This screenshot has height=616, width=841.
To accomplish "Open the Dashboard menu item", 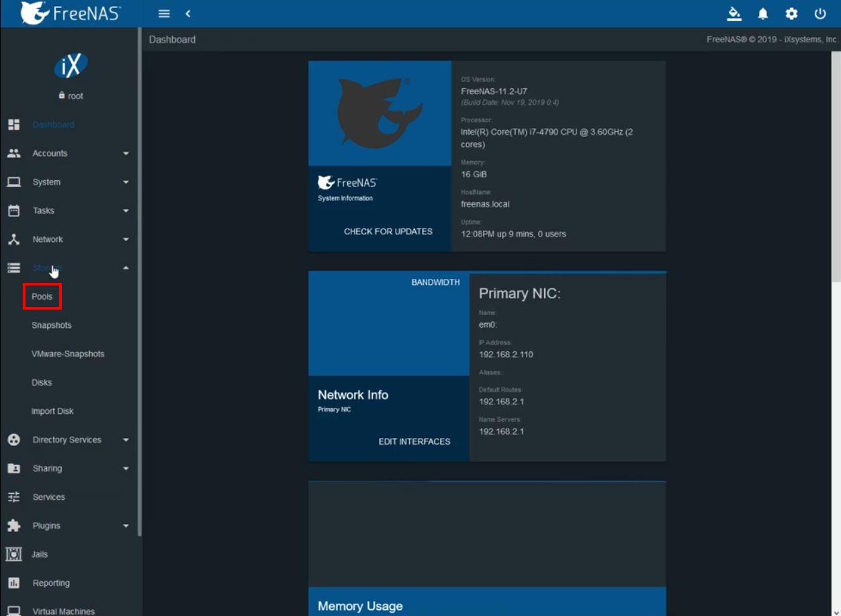I will [53, 125].
